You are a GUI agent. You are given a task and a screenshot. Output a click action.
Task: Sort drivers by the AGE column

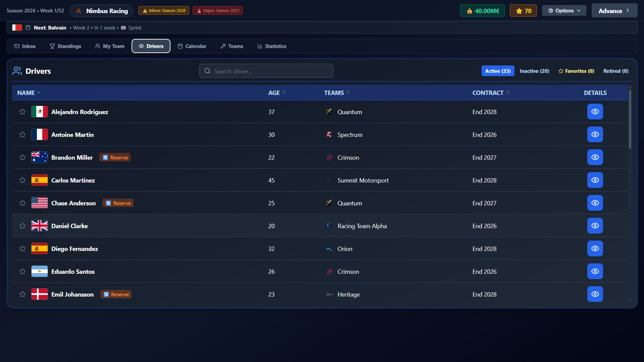tap(276, 93)
